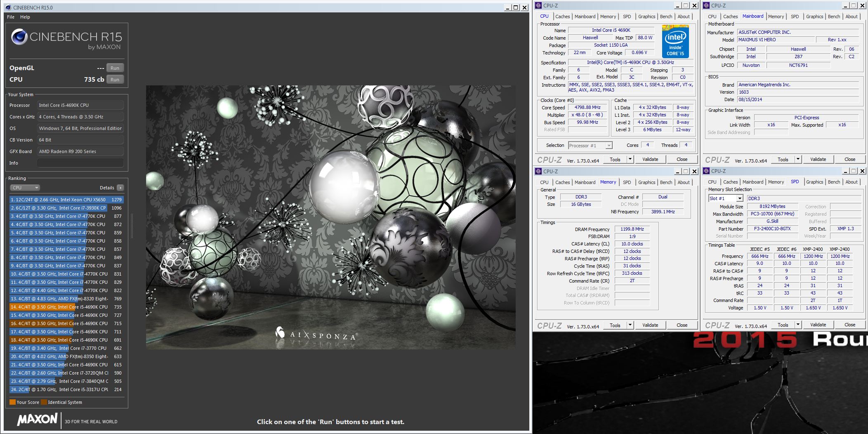Image resolution: width=868 pixels, height=434 pixels.
Task: Open Graphics tab in CPU-Z Mainboard window
Action: (814, 17)
